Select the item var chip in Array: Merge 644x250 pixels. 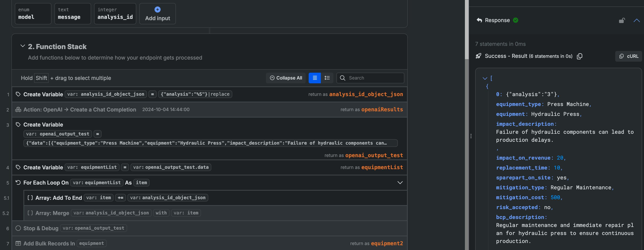186,213
